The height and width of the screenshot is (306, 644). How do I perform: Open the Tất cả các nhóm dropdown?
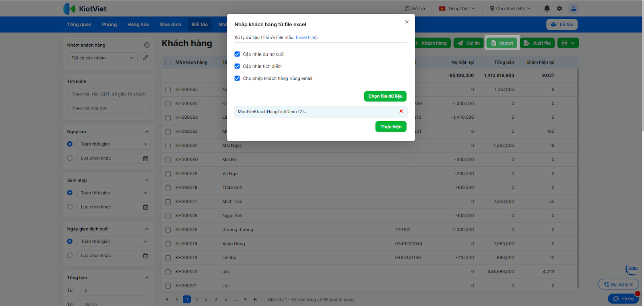click(x=102, y=58)
